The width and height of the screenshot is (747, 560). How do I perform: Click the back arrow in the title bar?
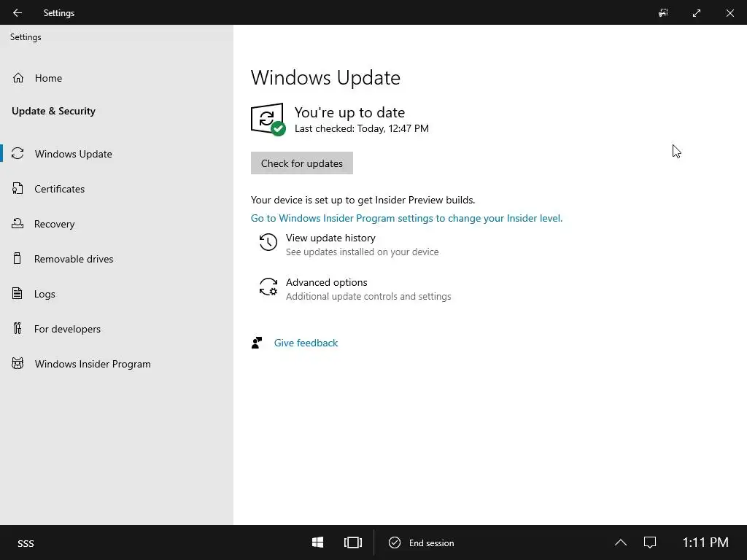(x=18, y=13)
